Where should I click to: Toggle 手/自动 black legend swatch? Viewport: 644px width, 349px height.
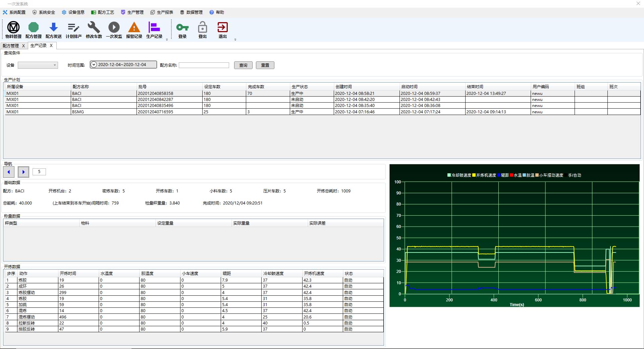[566, 175]
